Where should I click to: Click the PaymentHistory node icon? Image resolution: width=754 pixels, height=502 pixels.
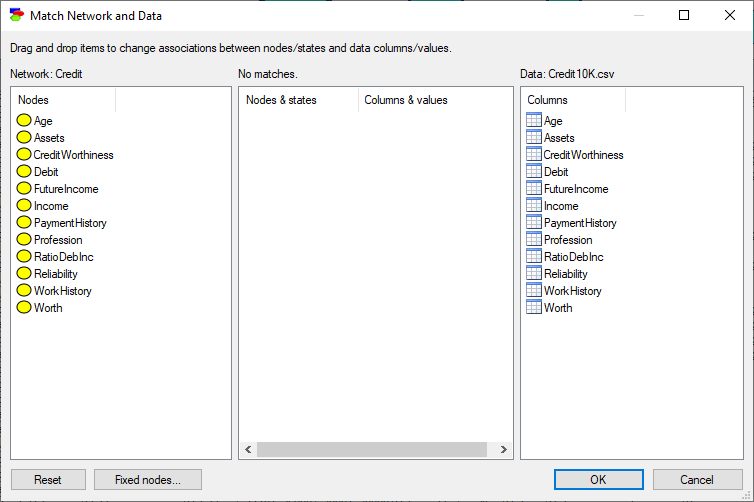tap(24, 222)
